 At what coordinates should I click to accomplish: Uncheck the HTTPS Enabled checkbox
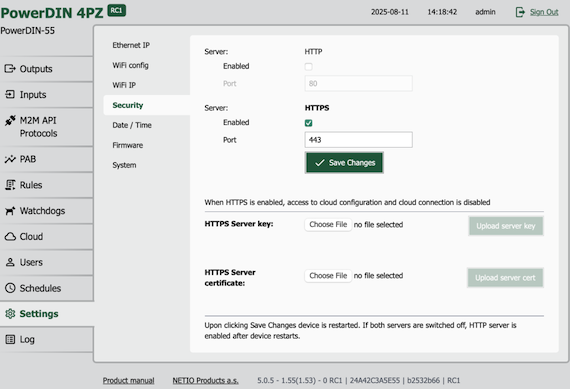(x=308, y=123)
